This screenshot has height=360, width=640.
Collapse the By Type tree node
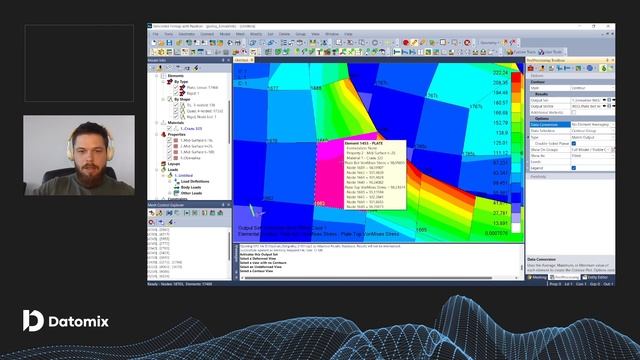coord(163,82)
